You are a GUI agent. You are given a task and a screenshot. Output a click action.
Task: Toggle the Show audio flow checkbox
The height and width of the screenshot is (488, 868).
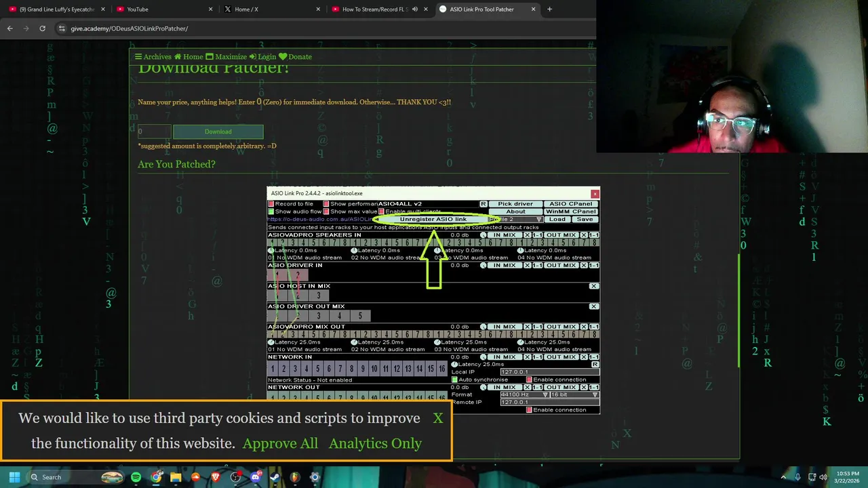point(271,211)
